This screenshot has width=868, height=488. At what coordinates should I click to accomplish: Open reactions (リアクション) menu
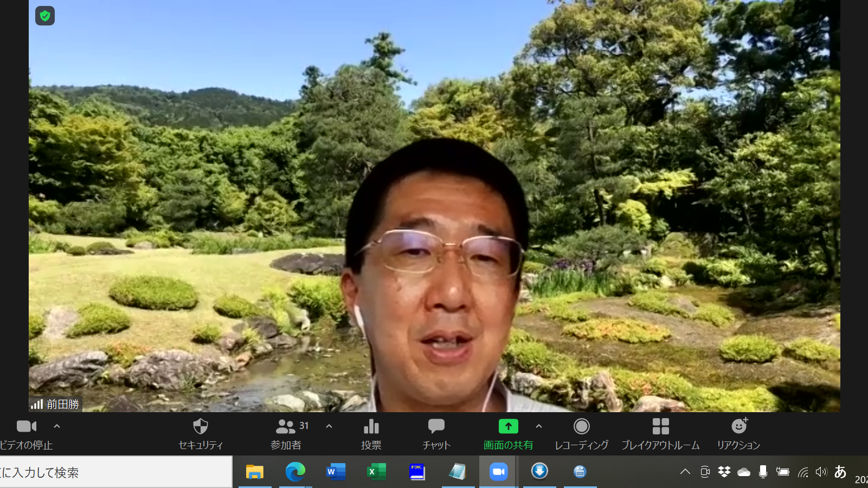pyautogui.click(x=738, y=433)
